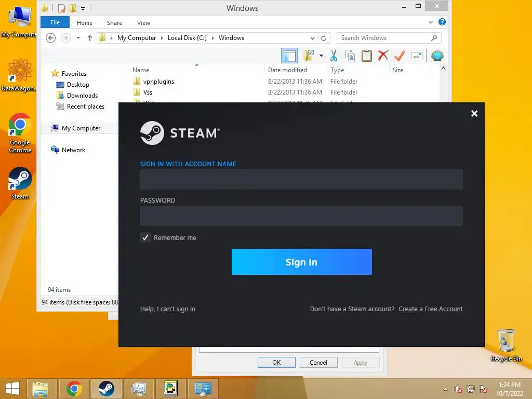Switch to the Share ribbon tab
Image resolution: width=532 pixels, height=399 pixels.
pyautogui.click(x=114, y=23)
